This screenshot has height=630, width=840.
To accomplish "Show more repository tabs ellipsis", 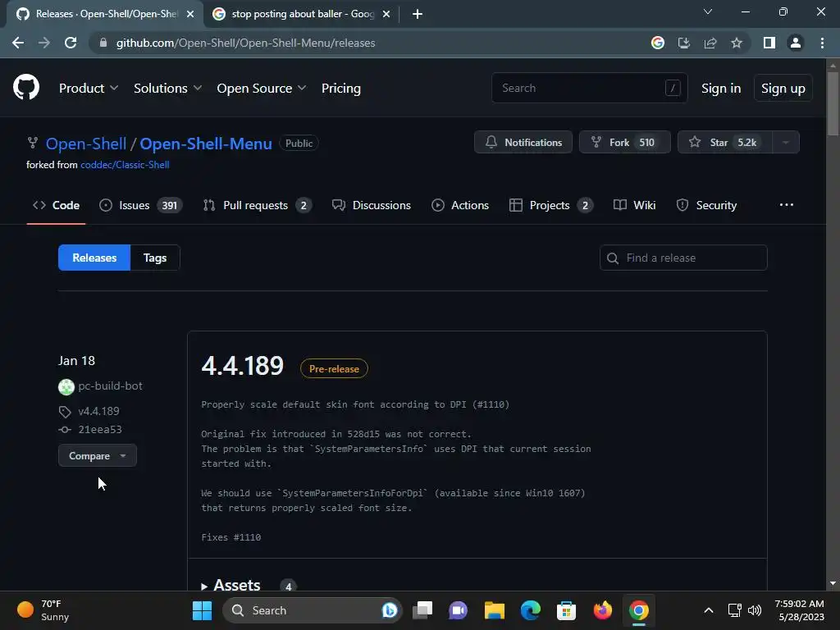I will [x=787, y=204].
